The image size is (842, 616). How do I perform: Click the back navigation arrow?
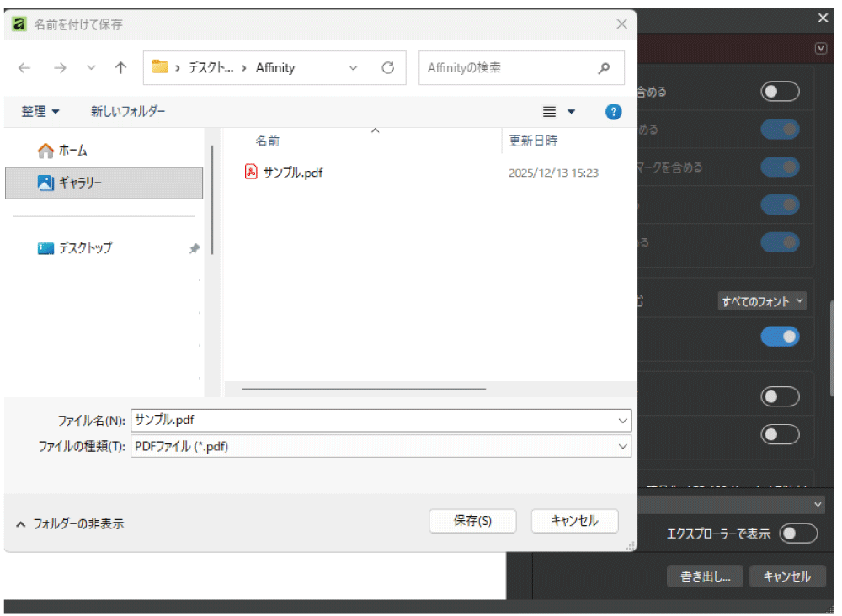(25, 68)
